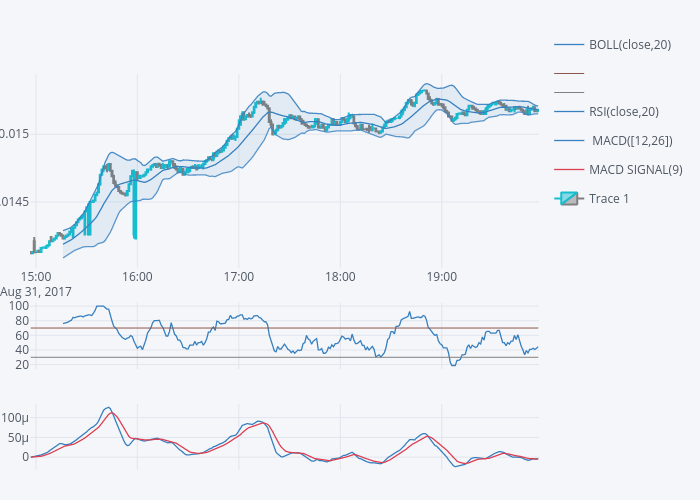The image size is (700, 500).
Task: Click the 80 label on RSI axis
Action: pos(19,320)
